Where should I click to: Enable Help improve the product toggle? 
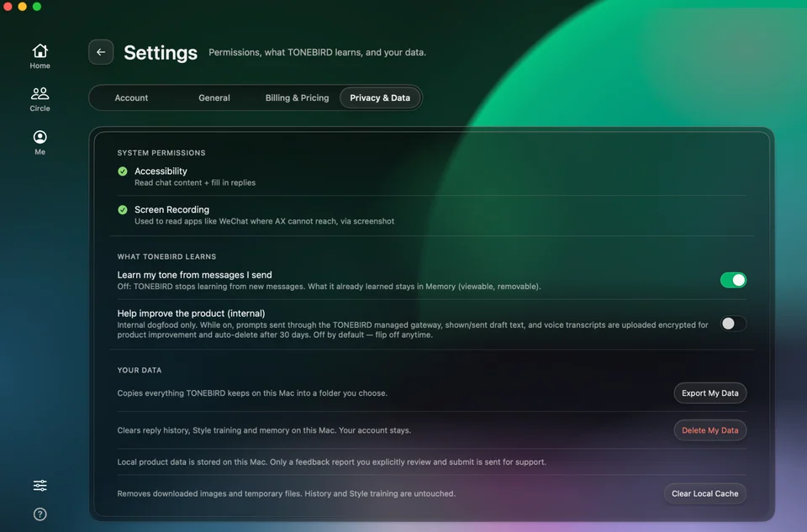733,324
